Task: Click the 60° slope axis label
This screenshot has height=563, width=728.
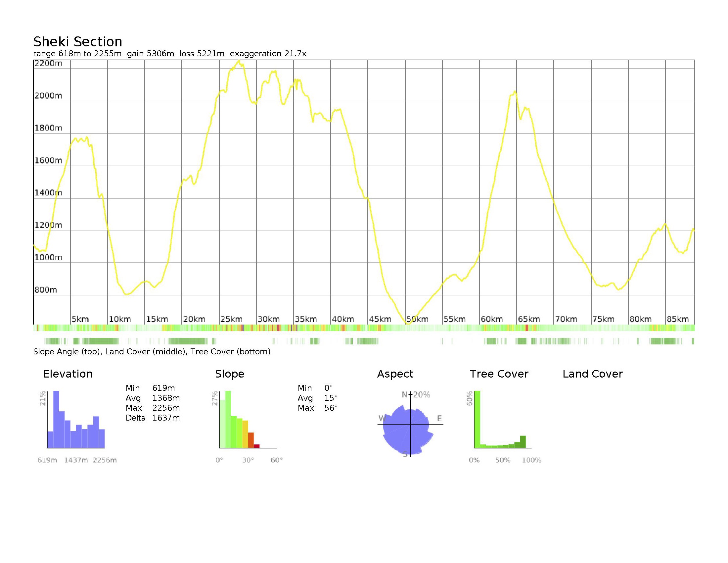Action: click(277, 460)
